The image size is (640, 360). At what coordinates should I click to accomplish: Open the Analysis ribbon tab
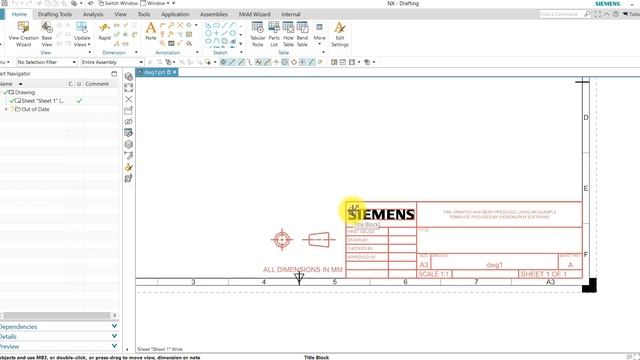(x=93, y=14)
